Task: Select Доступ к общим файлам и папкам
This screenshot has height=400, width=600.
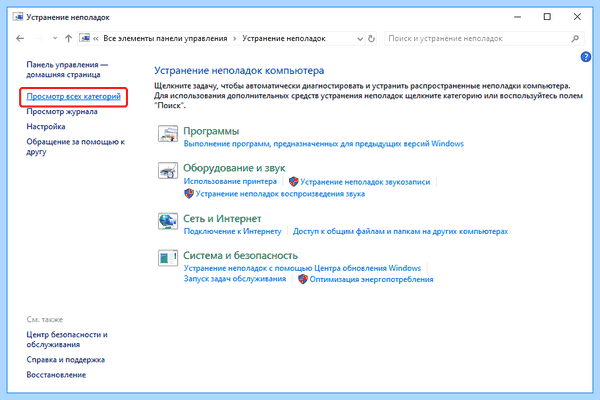Action: pos(400,231)
